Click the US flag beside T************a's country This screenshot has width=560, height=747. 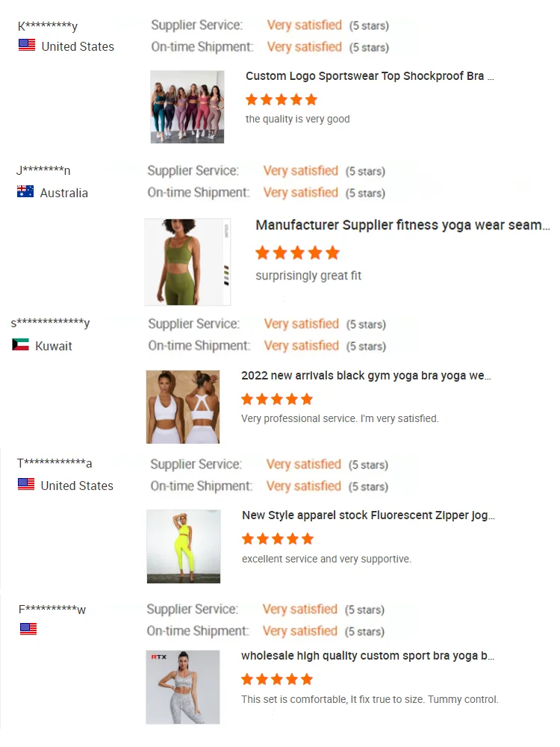point(26,484)
